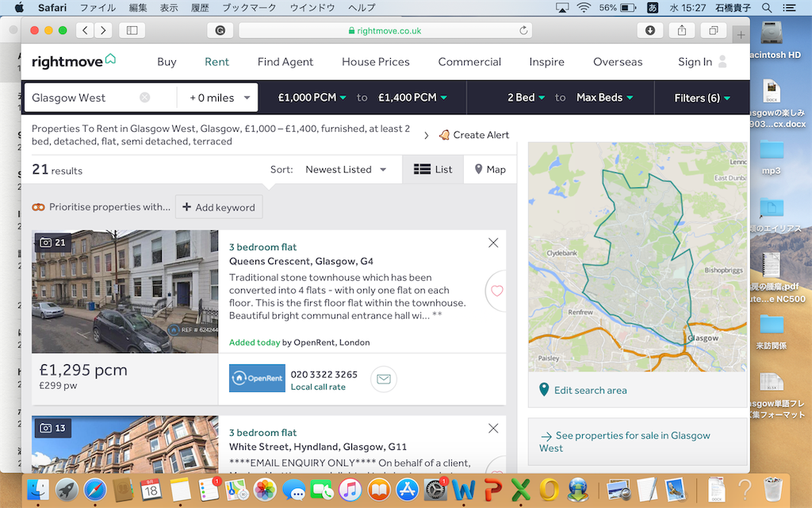The height and width of the screenshot is (508, 812).
Task: Go to Find Agent
Action: (285, 62)
